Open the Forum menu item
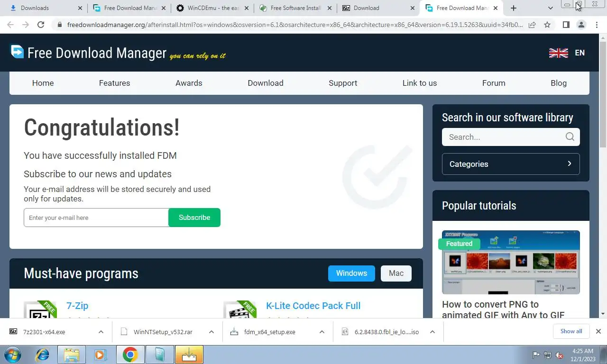Screen dimensions: 607x364 coord(494,83)
